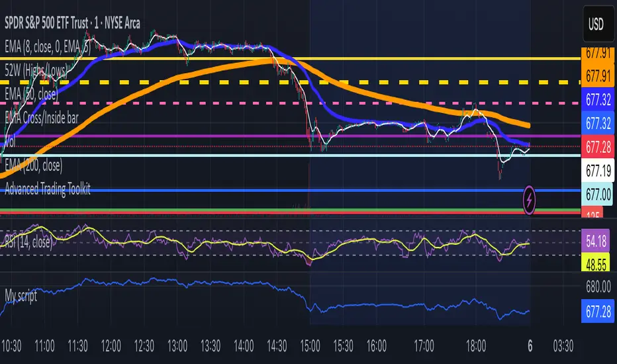The image size is (617, 364).
Task: Select the EMA (50, close) legend
Action: tap(31, 95)
